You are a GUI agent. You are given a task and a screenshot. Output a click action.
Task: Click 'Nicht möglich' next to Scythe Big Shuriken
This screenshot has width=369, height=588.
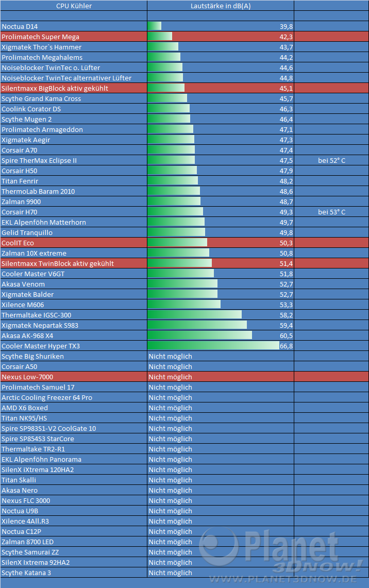click(170, 356)
